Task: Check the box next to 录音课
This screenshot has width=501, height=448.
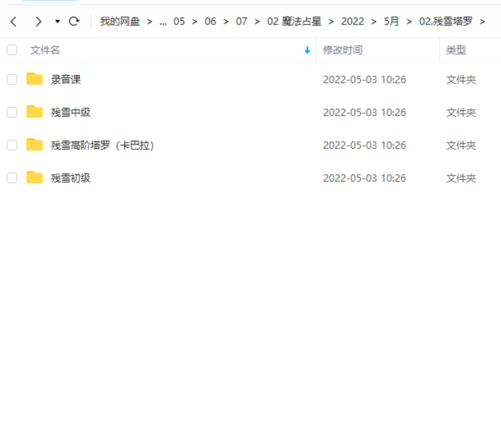Action: [12, 79]
